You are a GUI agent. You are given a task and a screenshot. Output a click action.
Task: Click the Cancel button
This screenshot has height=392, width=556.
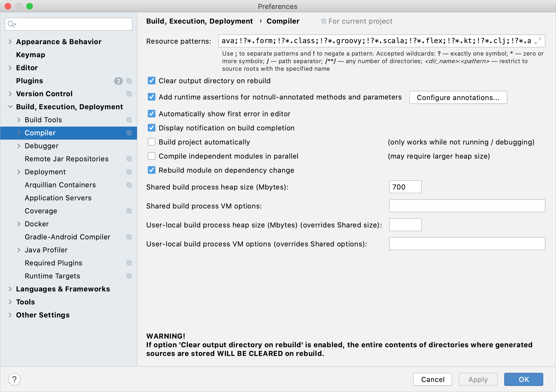[433, 379]
